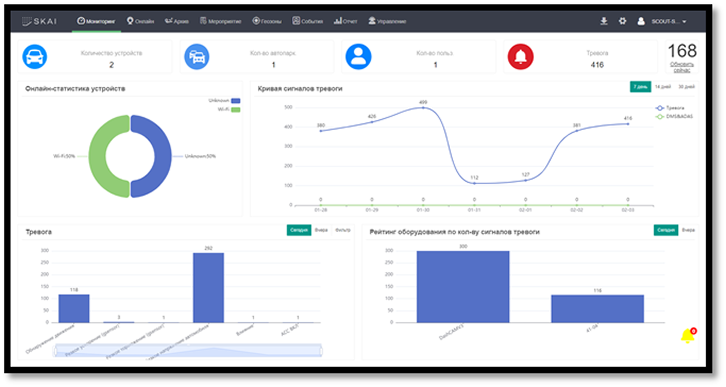This screenshot has height=387, width=726.
Task: Toggle Unknown legend in donut chart
Action: click(x=224, y=100)
